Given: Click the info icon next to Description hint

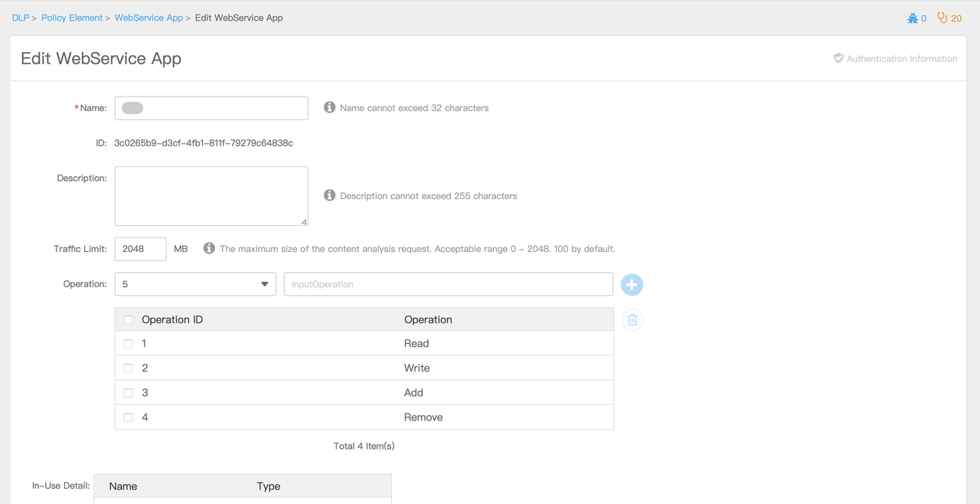Looking at the screenshot, I should [x=328, y=195].
